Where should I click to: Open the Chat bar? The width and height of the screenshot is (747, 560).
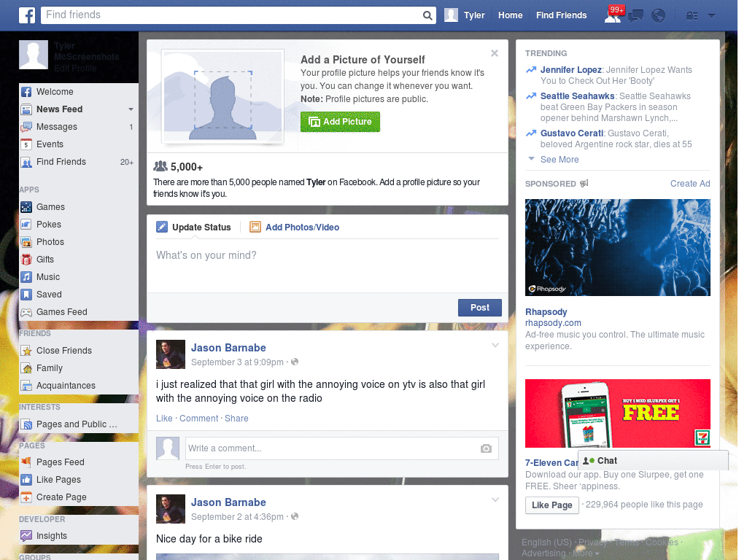653,461
